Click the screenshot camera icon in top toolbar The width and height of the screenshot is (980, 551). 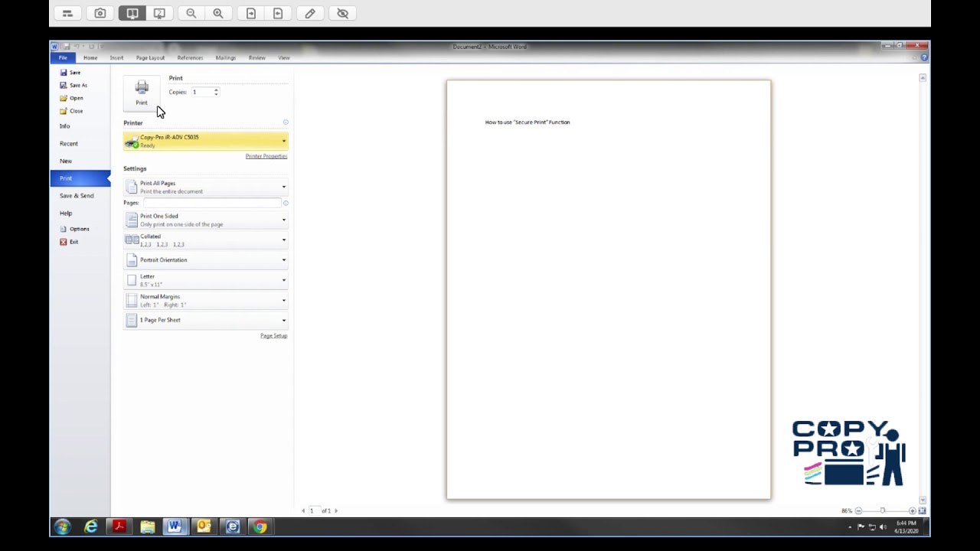[x=100, y=13]
